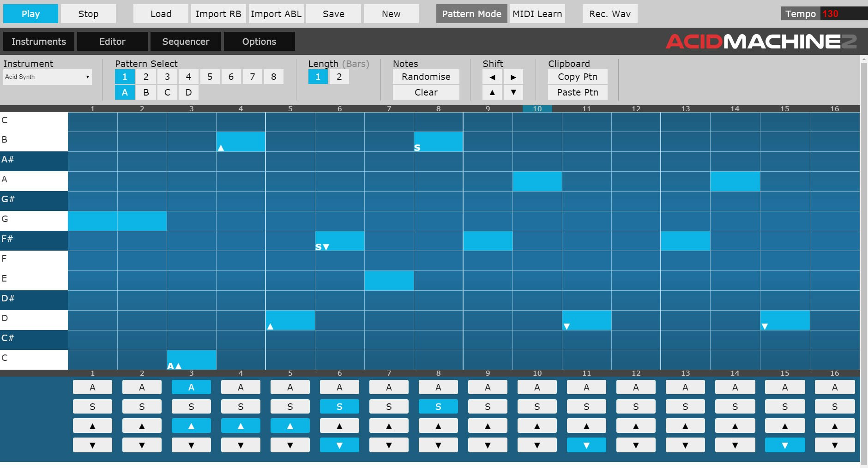Toggle octave up on step 12
Screen dimensions: 868x468
tap(636, 426)
